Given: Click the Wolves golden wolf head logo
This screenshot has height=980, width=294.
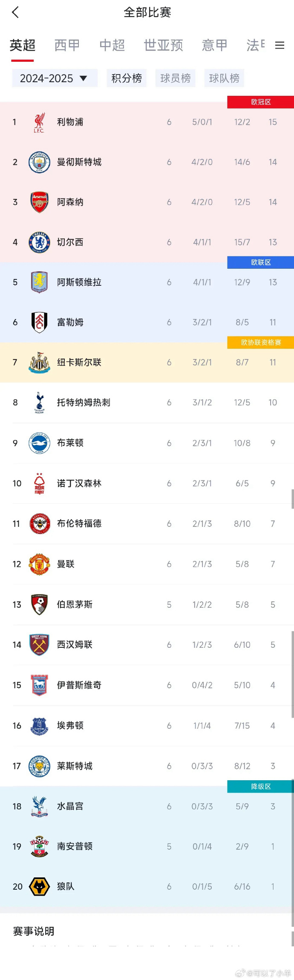Looking at the screenshot, I should click(x=39, y=886).
